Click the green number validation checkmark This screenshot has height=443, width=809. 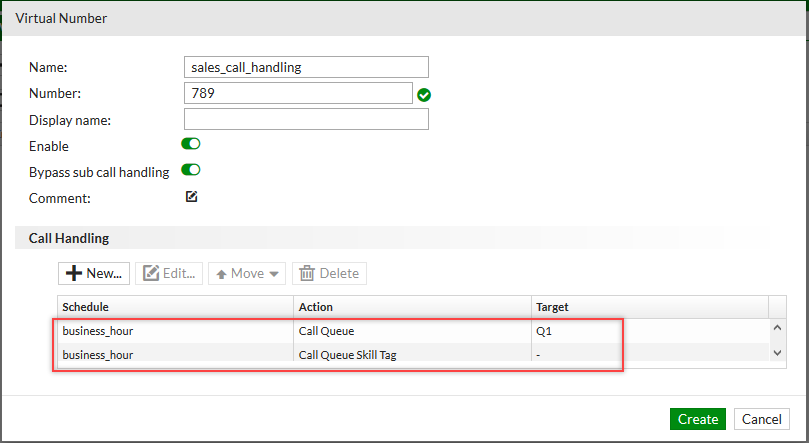click(x=424, y=95)
